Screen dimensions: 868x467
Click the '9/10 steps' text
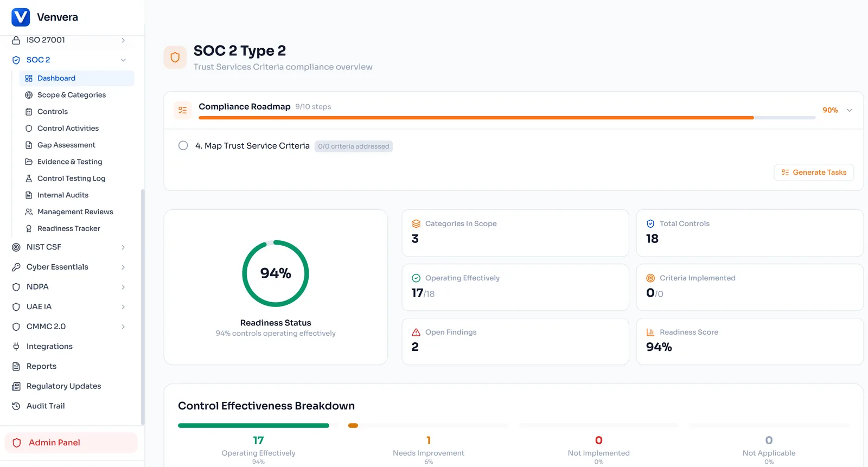[x=313, y=107]
